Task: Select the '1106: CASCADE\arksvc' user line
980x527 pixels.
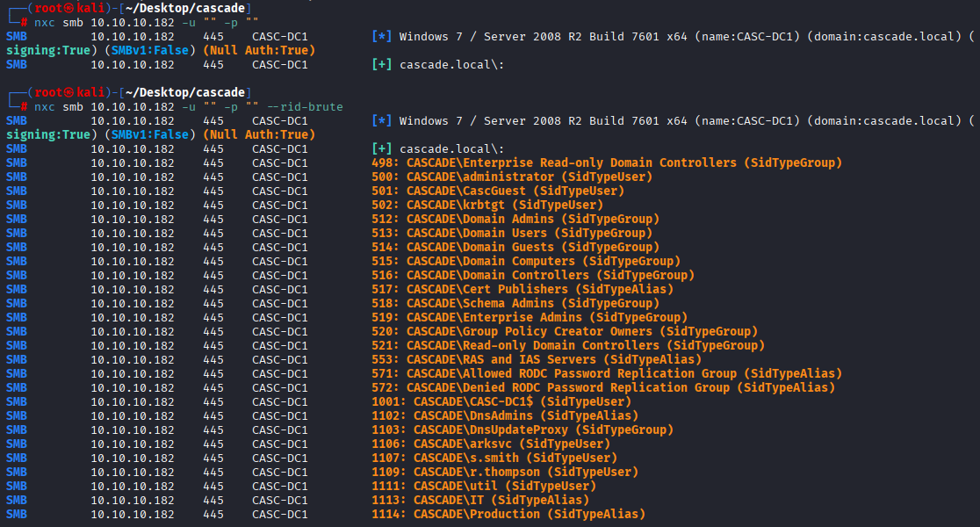Action: (x=491, y=444)
